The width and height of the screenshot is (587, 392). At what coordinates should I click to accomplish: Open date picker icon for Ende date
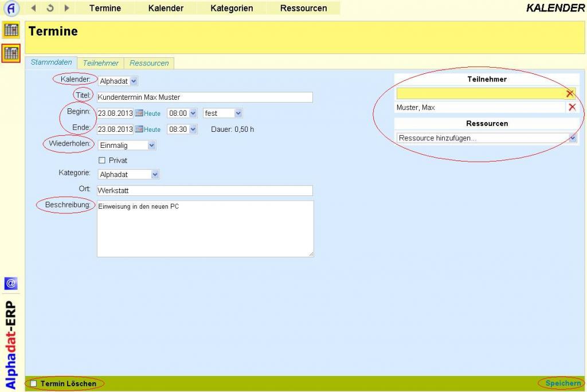pyautogui.click(x=139, y=130)
